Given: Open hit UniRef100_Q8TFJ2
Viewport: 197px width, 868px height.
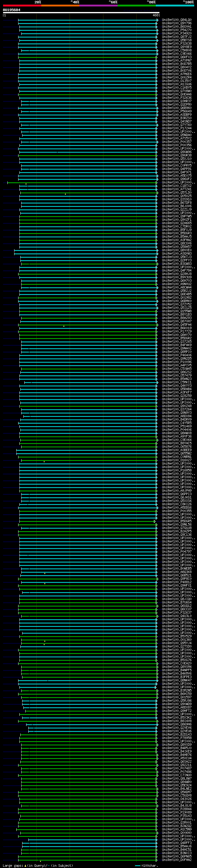Looking at the screenshot, I should pyautogui.click(x=176, y=37).
